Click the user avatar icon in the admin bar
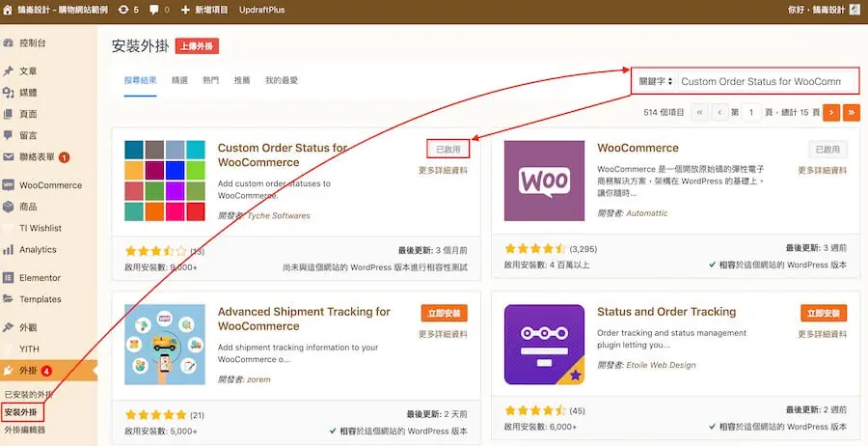 tap(854, 10)
